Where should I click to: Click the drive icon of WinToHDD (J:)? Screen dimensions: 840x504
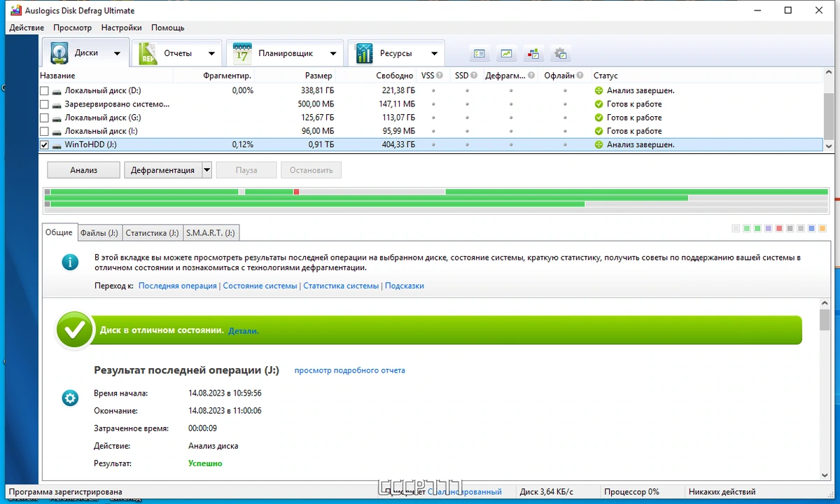click(57, 145)
